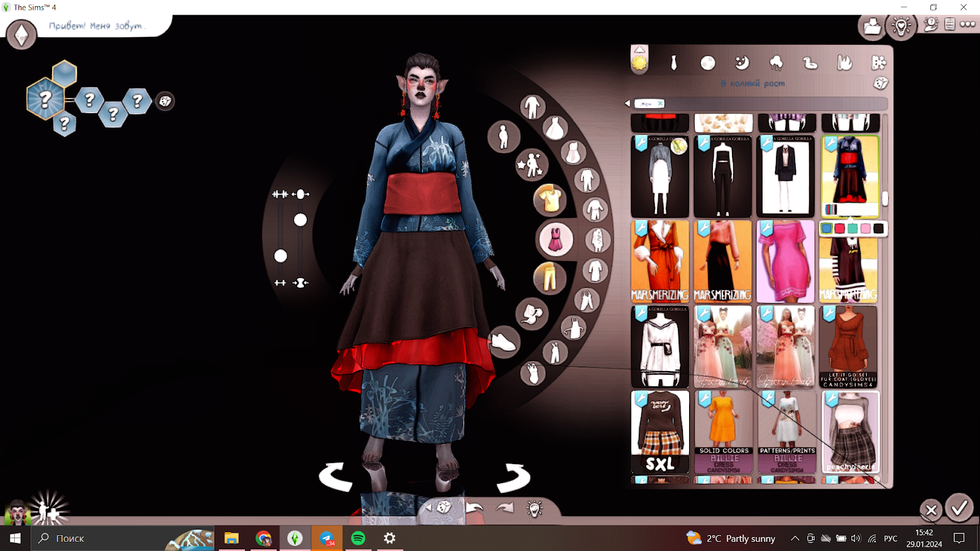Screen dimensions: 980x551
Task: Choose the blue color swatch
Action: click(x=827, y=228)
